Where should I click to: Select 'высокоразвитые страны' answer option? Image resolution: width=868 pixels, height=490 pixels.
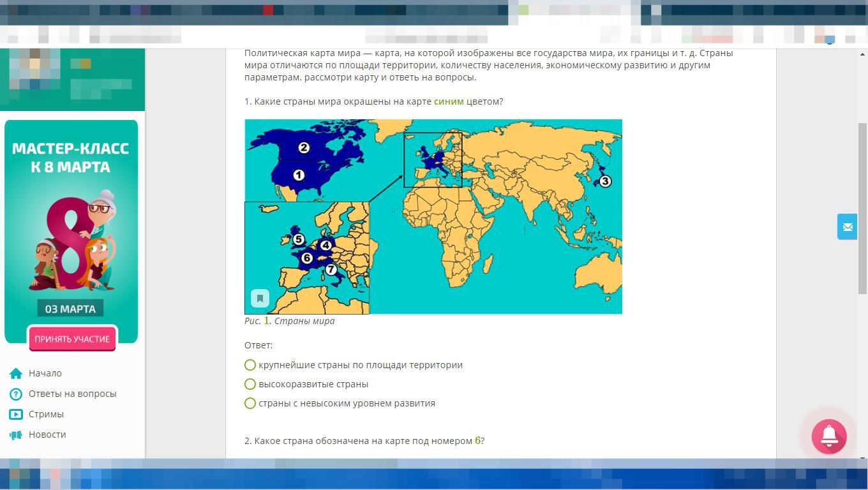tap(250, 384)
